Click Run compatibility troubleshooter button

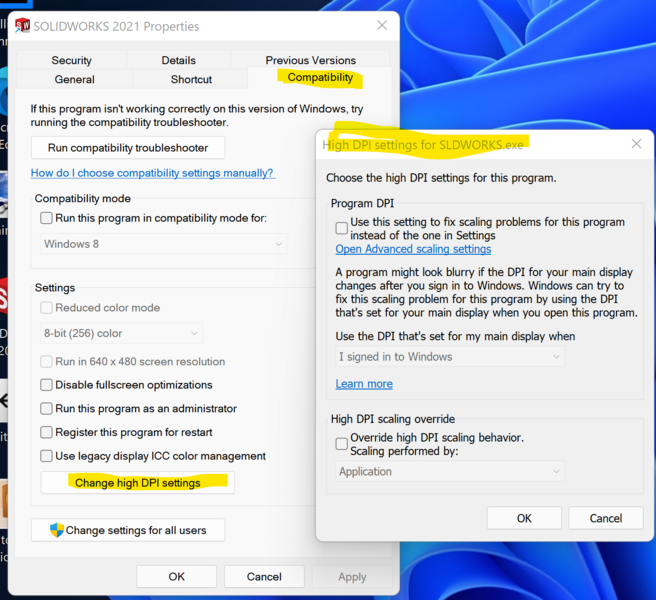click(128, 148)
